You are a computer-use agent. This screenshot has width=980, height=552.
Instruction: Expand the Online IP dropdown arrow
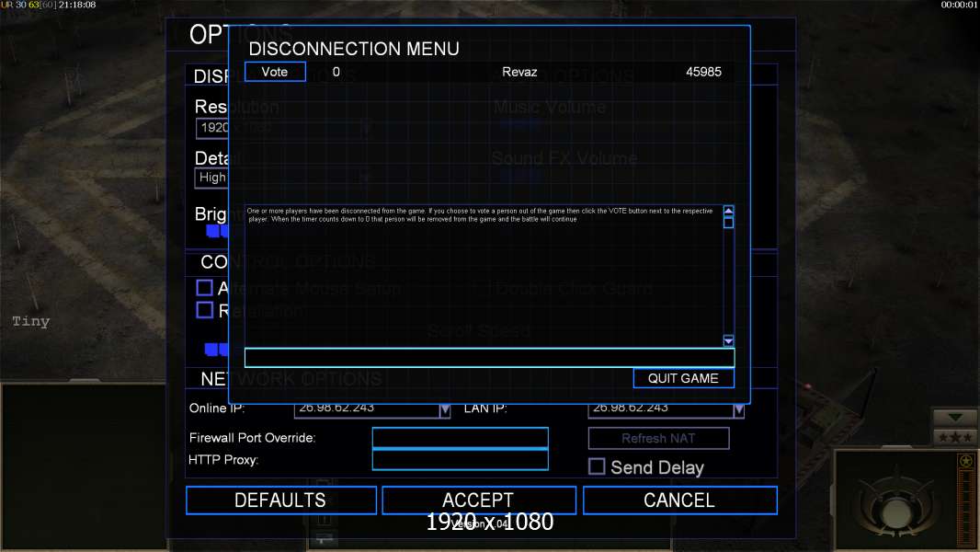click(444, 410)
